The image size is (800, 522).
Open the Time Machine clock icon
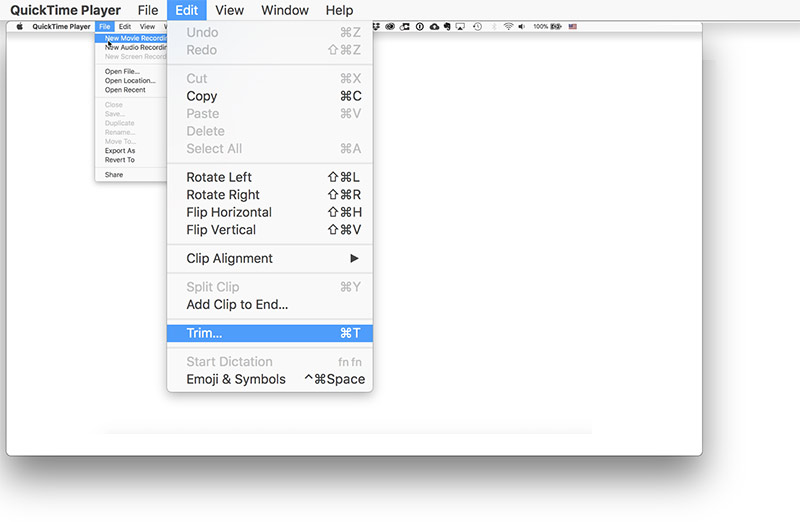coord(477,27)
